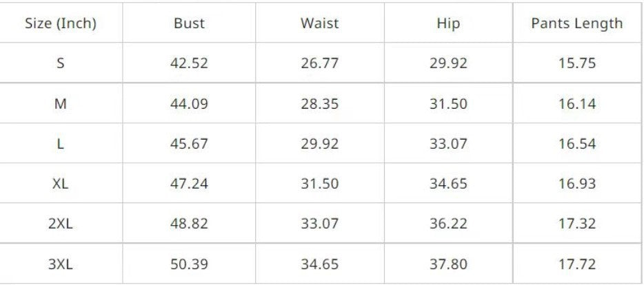This screenshot has width=644, height=285.
Task: Select pants length value 17.32
Action: coord(576,224)
